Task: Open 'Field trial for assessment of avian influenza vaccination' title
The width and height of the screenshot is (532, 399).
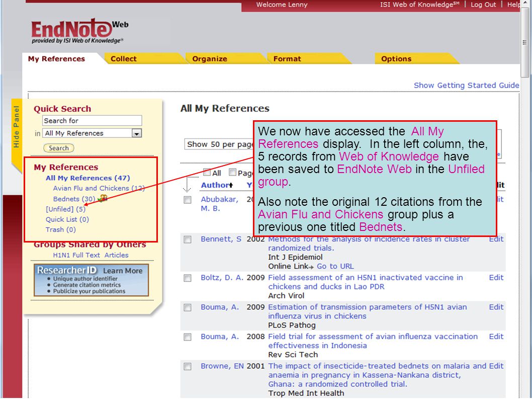Action: 373,341
